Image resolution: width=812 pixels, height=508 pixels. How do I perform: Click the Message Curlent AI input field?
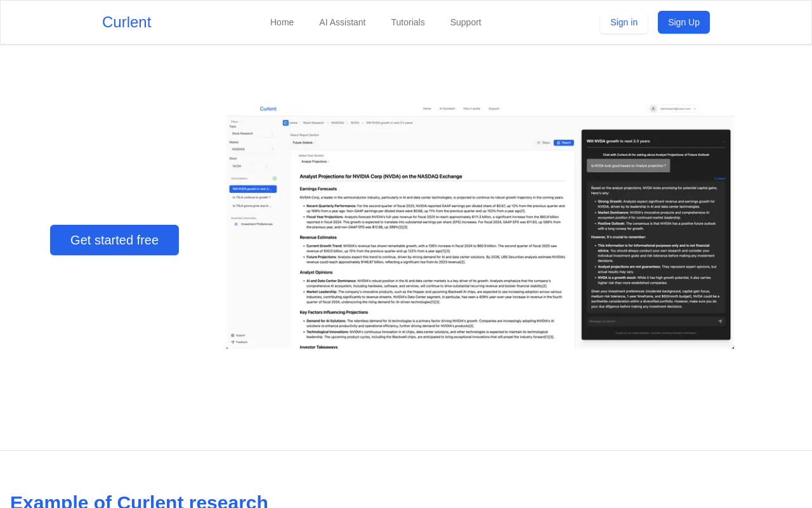[x=641, y=323]
